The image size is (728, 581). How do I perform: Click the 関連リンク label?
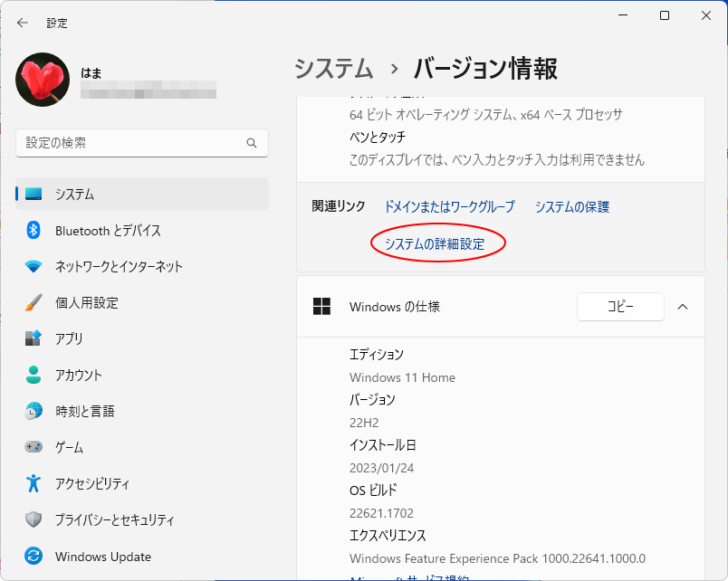coord(338,206)
